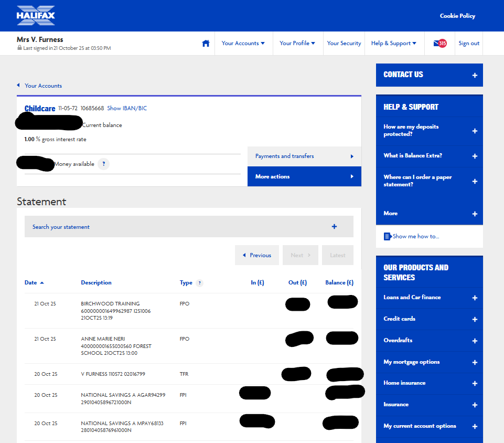
Task: Open the Your Security menu item
Action: point(344,44)
